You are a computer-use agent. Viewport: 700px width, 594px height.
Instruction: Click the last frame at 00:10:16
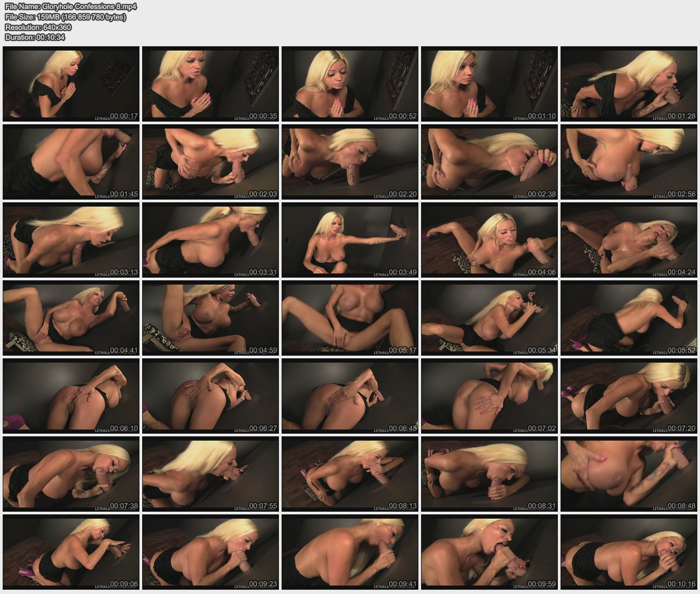click(629, 552)
